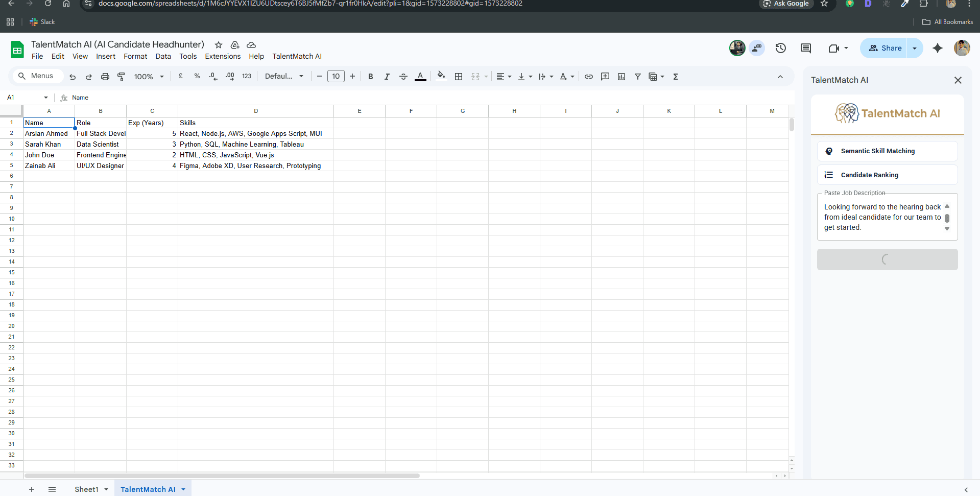This screenshot has width=980, height=496.
Task: Create a filter
Action: click(638, 77)
